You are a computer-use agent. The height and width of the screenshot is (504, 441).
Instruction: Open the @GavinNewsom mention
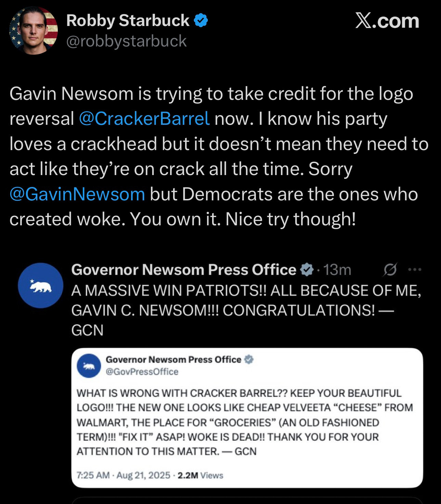pyautogui.click(x=77, y=194)
